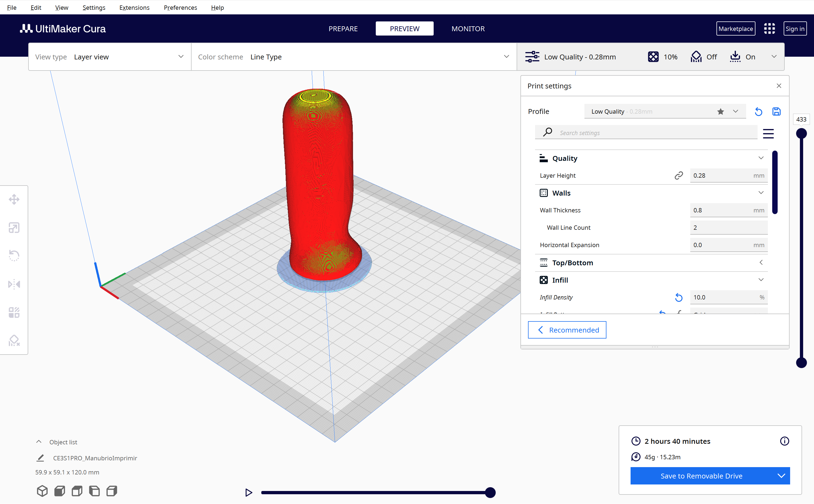Open the Settings menu

tap(94, 7)
